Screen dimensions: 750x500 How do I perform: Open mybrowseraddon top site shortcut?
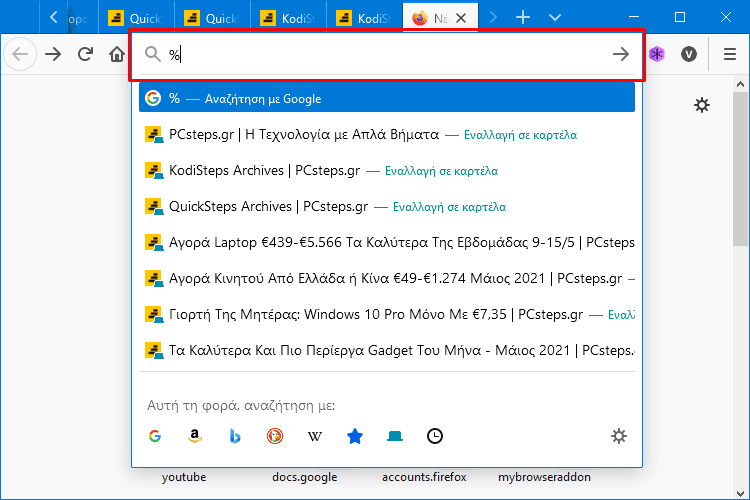544,477
